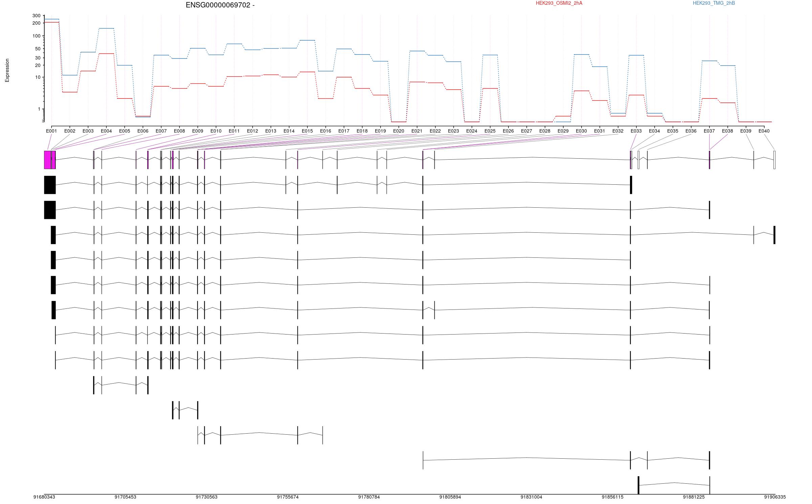This screenshot has height=504, width=812.
Task: Click exon label E002
Action: [x=70, y=131]
